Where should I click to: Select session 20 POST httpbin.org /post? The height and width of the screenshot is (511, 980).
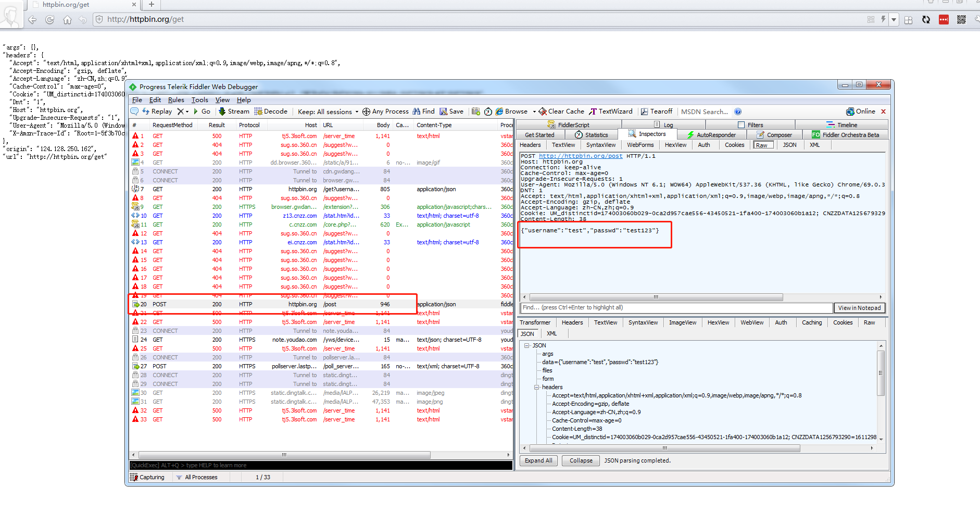321,304
